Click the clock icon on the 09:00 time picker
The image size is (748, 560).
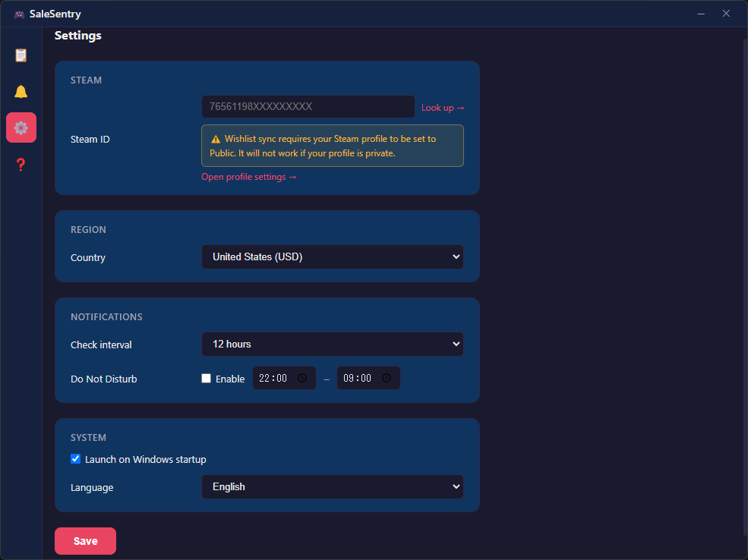point(387,378)
